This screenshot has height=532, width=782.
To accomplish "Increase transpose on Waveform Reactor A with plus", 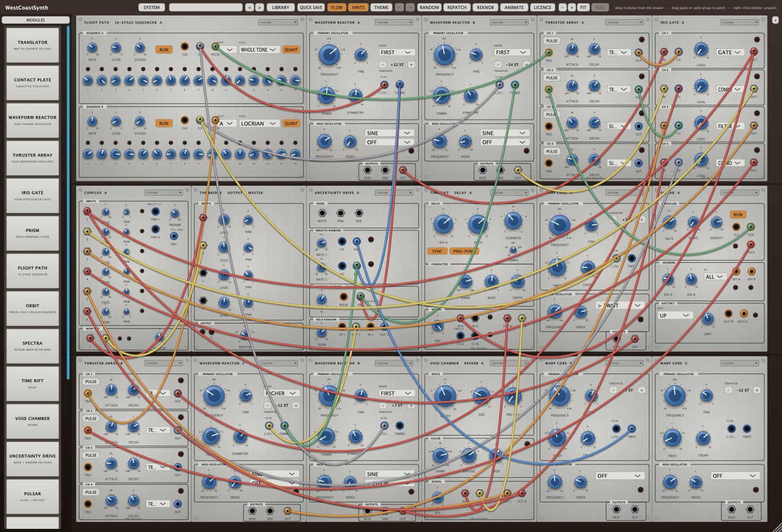I will (x=411, y=64).
